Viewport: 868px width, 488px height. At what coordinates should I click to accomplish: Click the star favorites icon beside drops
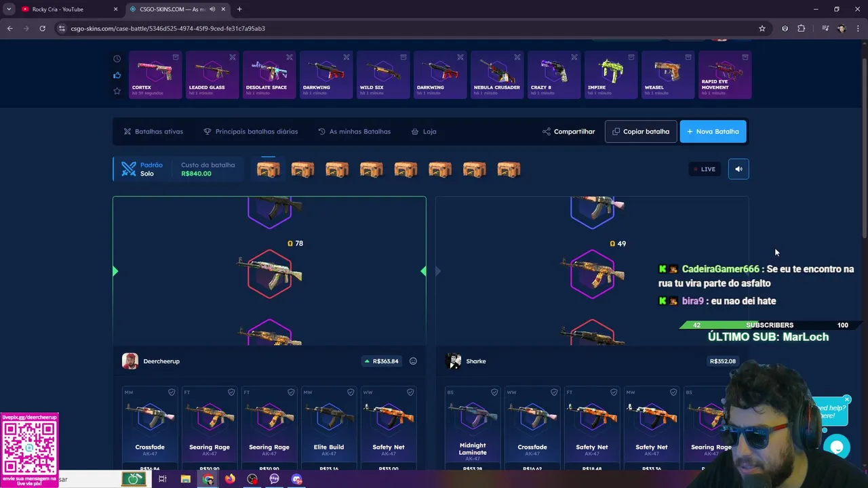pyautogui.click(x=117, y=91)
